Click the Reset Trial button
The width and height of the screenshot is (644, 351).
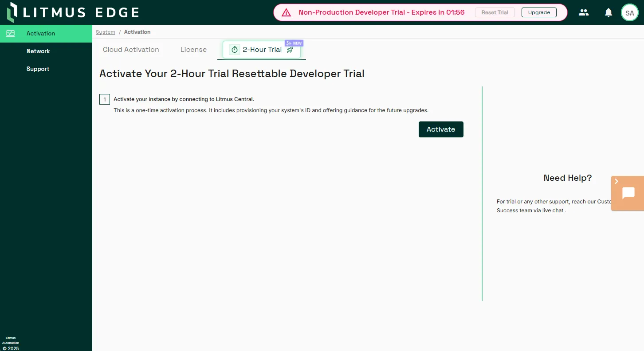pyautogui.click(x=495, y=12)
